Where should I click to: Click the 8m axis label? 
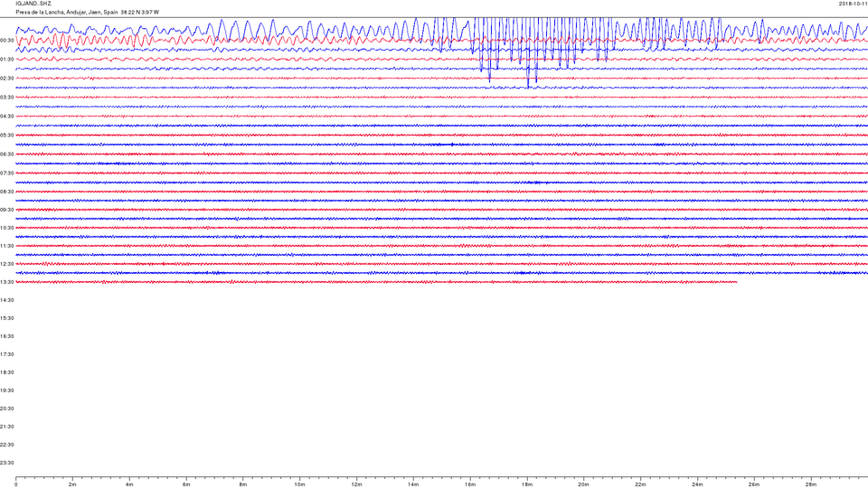(243, 484)
